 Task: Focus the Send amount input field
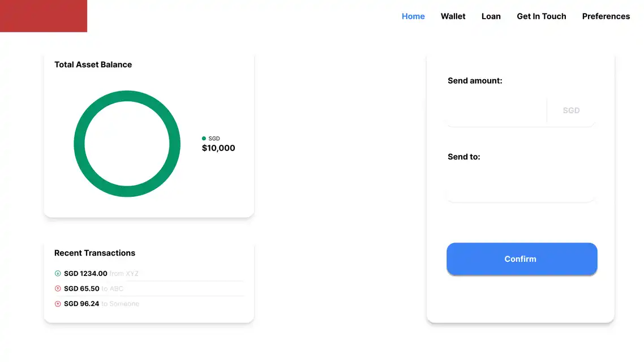(496, 111)
